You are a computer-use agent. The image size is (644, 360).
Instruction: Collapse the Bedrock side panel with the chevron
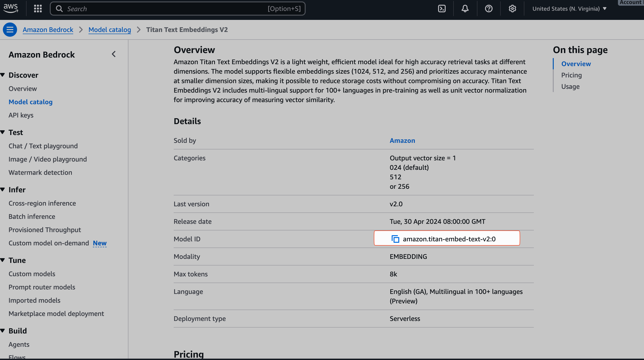(x=114, y=54)
